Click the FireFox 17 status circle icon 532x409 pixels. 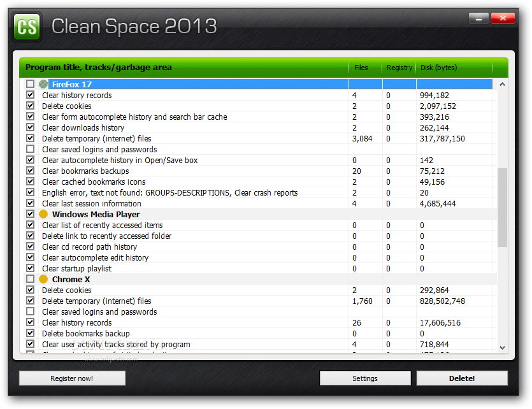[43, 83]
